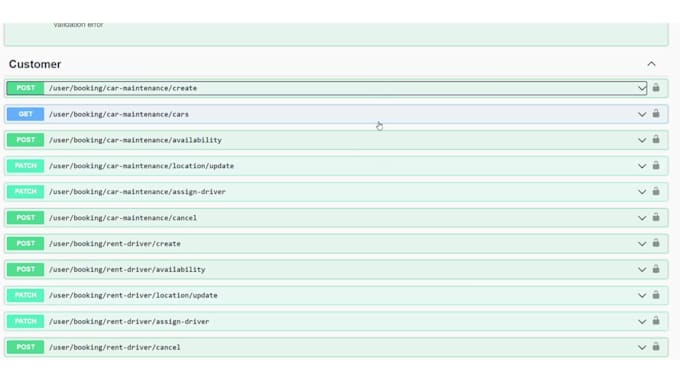The image size is (680, 383).
Task: Open /user/booking/car-maintenance/cancel path
Action: (123, 218)
